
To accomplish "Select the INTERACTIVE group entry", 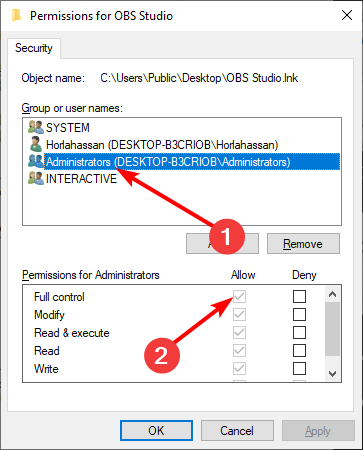I will [x=81, y=179].
